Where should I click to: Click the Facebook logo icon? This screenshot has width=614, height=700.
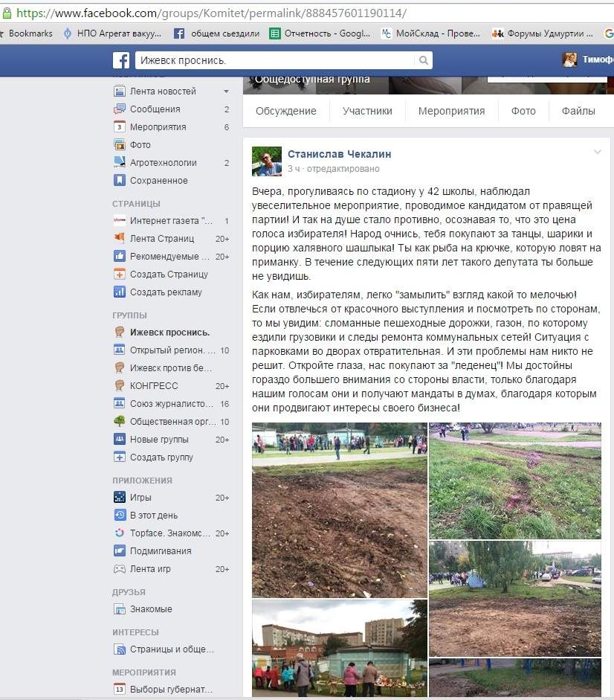pos(121,61)
